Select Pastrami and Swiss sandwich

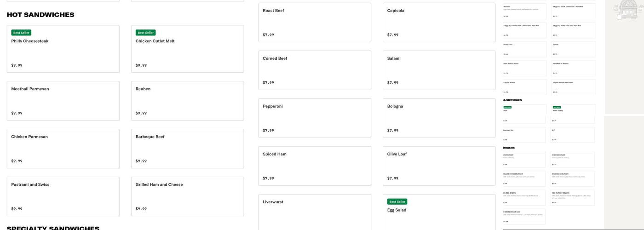(x=63, y=196)
